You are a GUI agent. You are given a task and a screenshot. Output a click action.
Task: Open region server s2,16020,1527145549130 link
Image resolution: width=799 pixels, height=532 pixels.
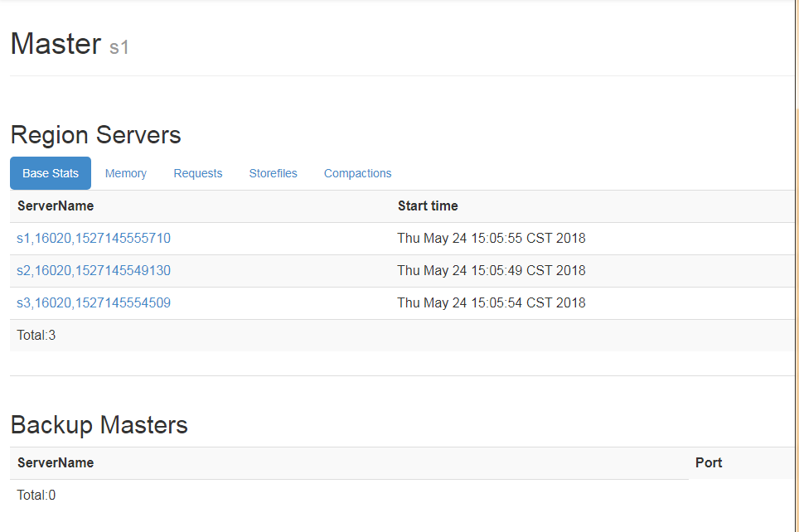(x=94, y=271)
